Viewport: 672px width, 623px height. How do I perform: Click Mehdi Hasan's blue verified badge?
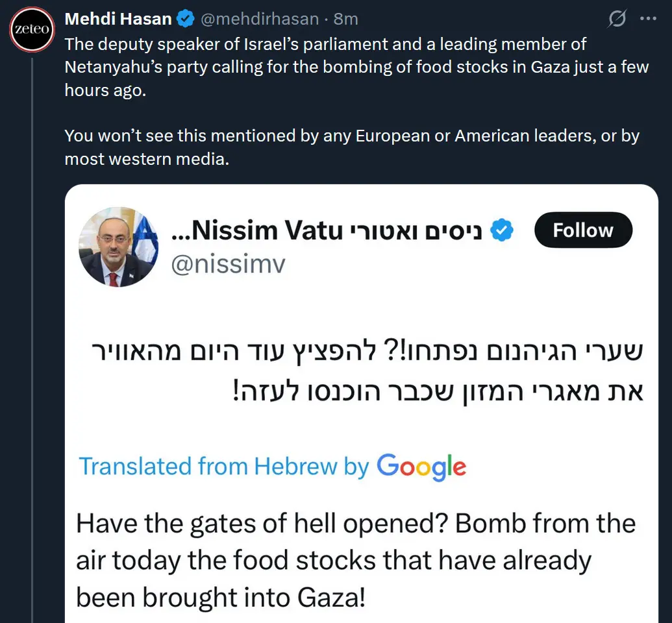click(185, 19)
